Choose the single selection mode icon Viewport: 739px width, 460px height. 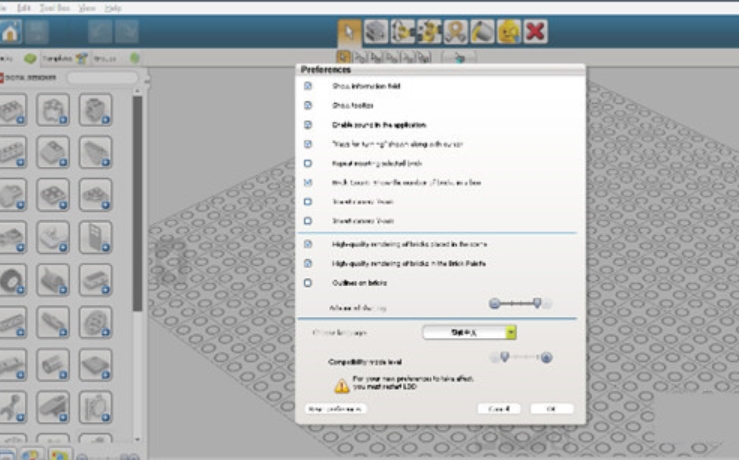click(x=344, y=58)
